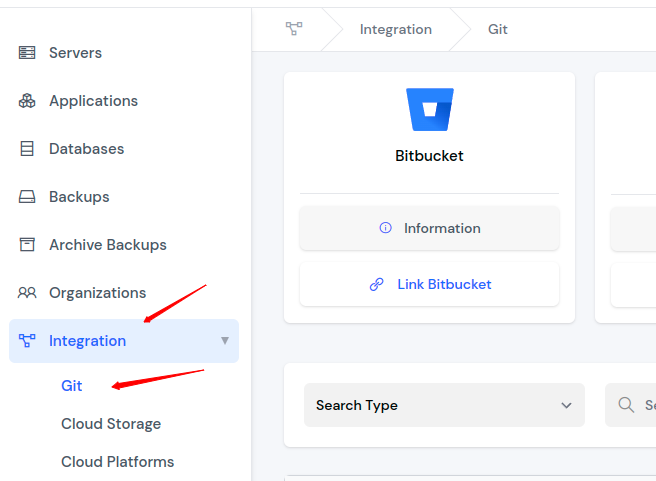Click Git in the breadcrumb
Viewport: 656px width, 481px height.
(497, 29)
